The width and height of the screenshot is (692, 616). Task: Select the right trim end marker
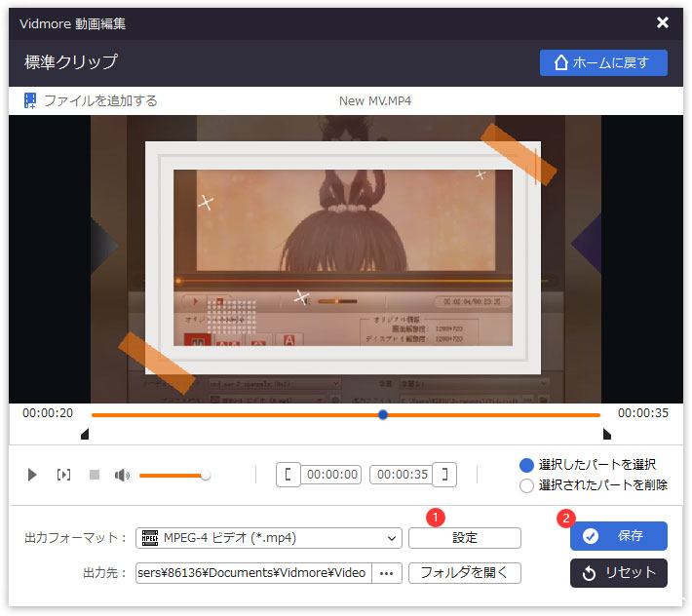click(x=607, y=434)
